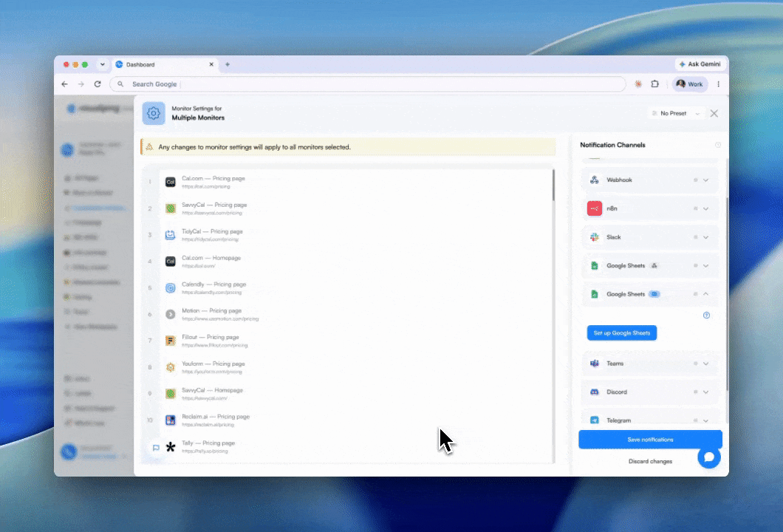Expand the Telegram channel
The height and width of the screenshot is (532, 783).
pos(705,420)
